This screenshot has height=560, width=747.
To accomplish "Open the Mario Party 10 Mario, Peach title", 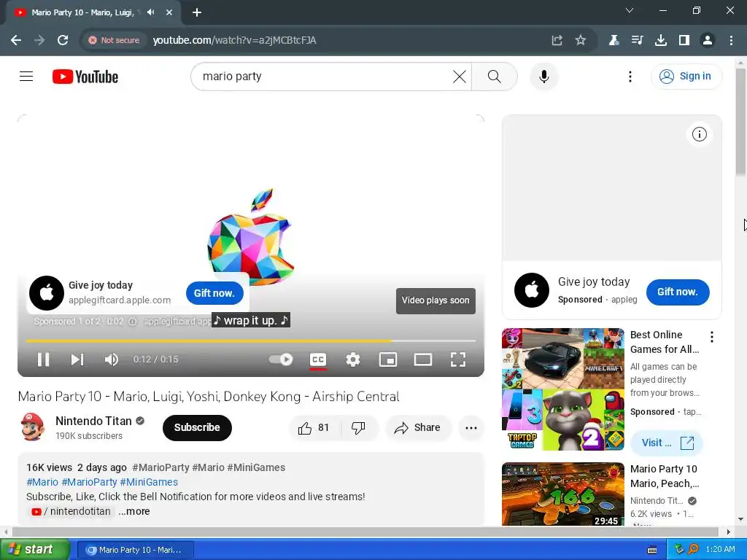I will click(x=664, y=476).
